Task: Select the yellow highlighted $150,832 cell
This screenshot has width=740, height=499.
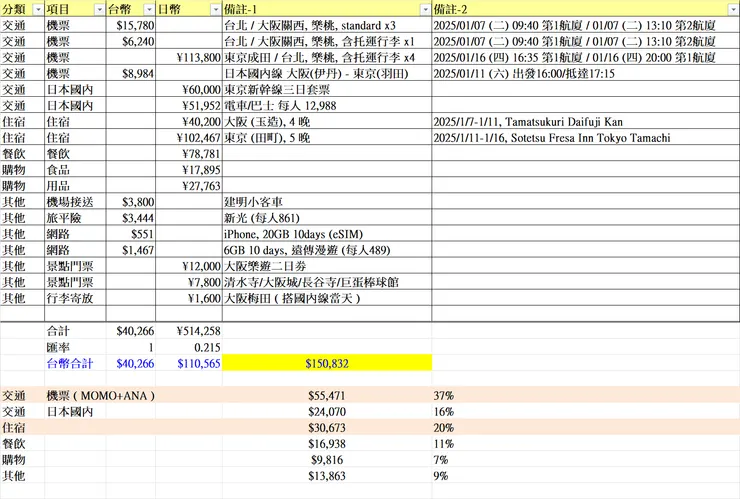Action: (327, 364)
